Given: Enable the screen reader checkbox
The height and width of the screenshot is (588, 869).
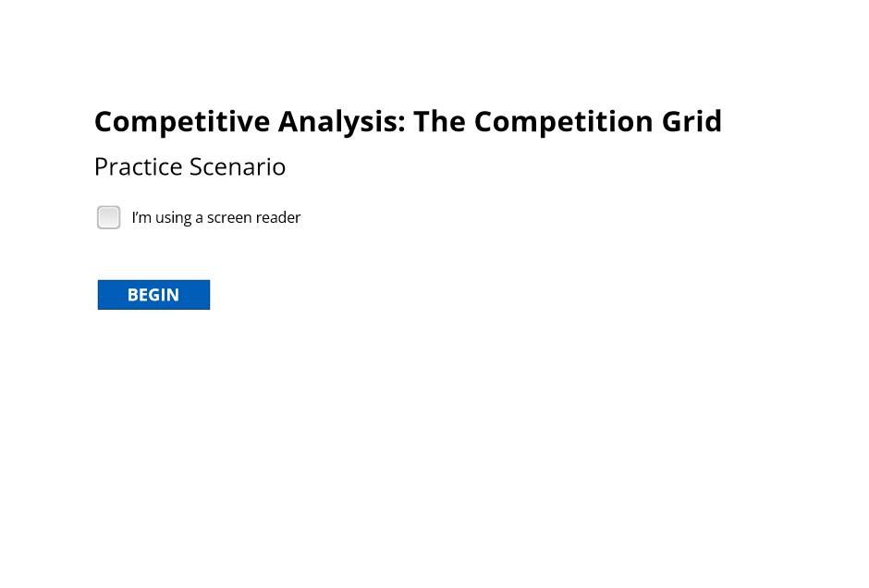Looking at the screenshot, I should (x=109, y=217).
